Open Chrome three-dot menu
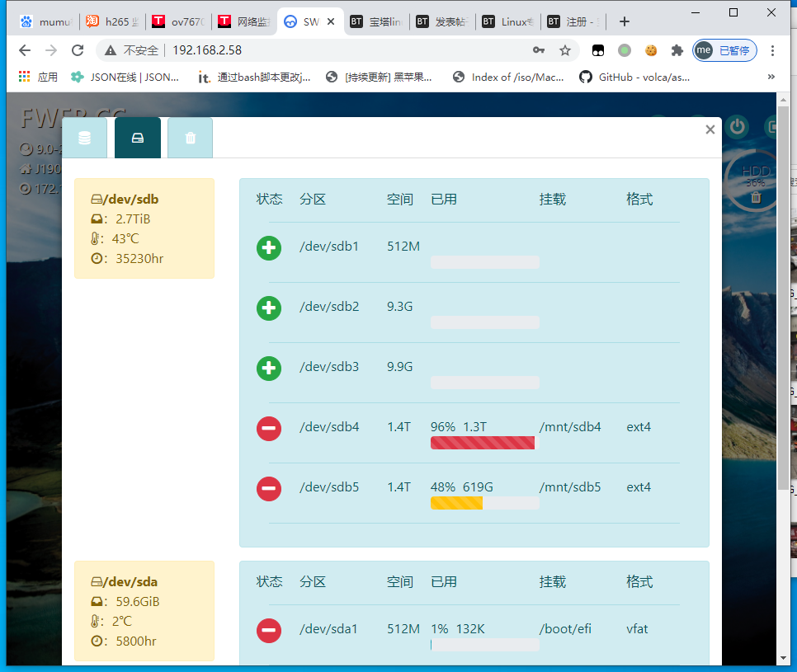This screenshot has height=672, width=797. (772, 50)
